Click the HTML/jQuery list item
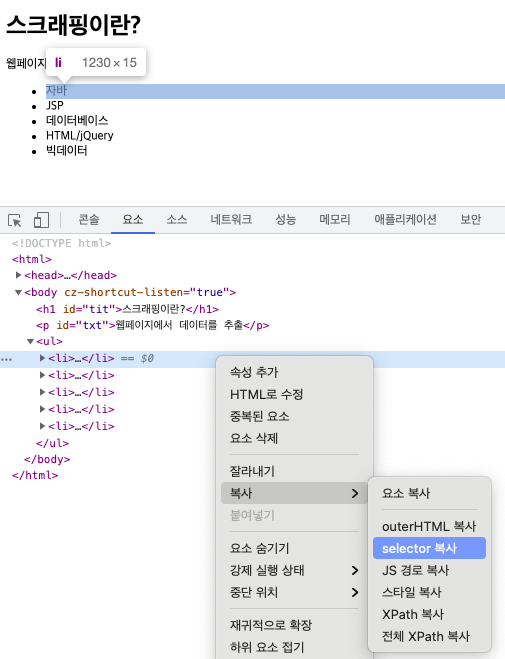 (79, 136)
